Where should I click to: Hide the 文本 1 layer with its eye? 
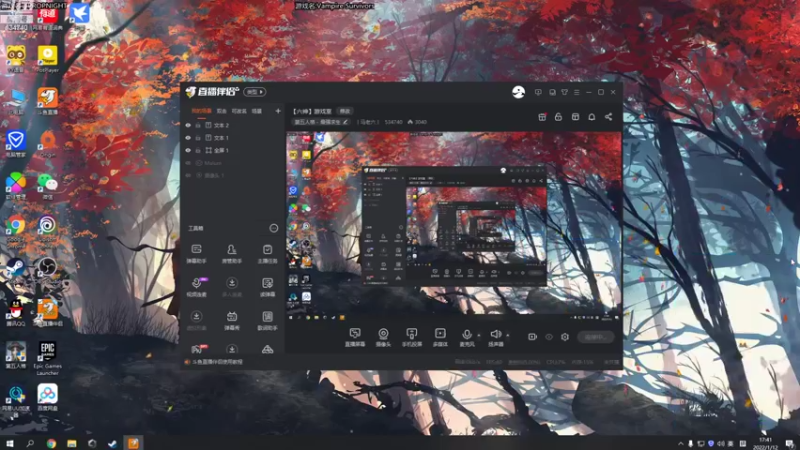tap(188, 138)
